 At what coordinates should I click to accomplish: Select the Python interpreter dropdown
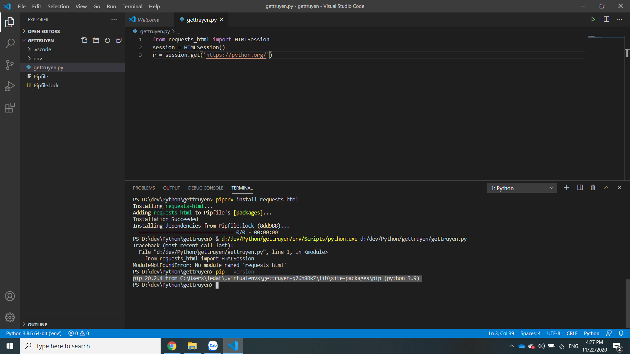point(33,333)
